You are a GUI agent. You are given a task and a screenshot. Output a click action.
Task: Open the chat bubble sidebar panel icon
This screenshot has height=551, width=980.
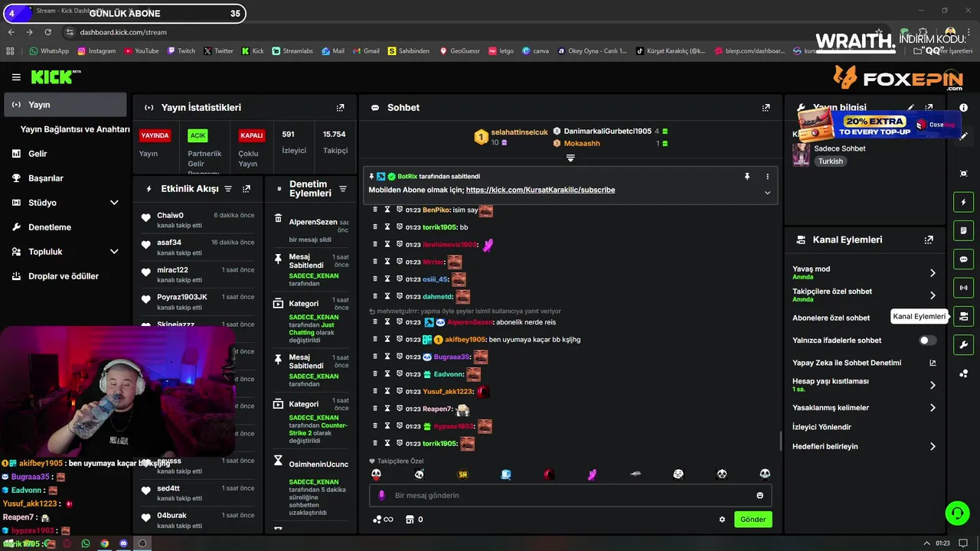(x=964, y=259)
